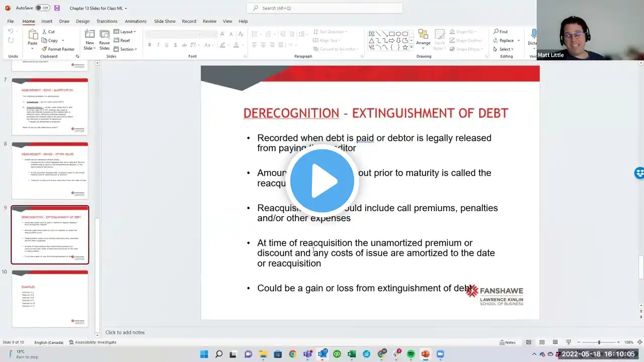Insert a New Slide
Viewport: 644px width, 362px height.
pos(90,40)
